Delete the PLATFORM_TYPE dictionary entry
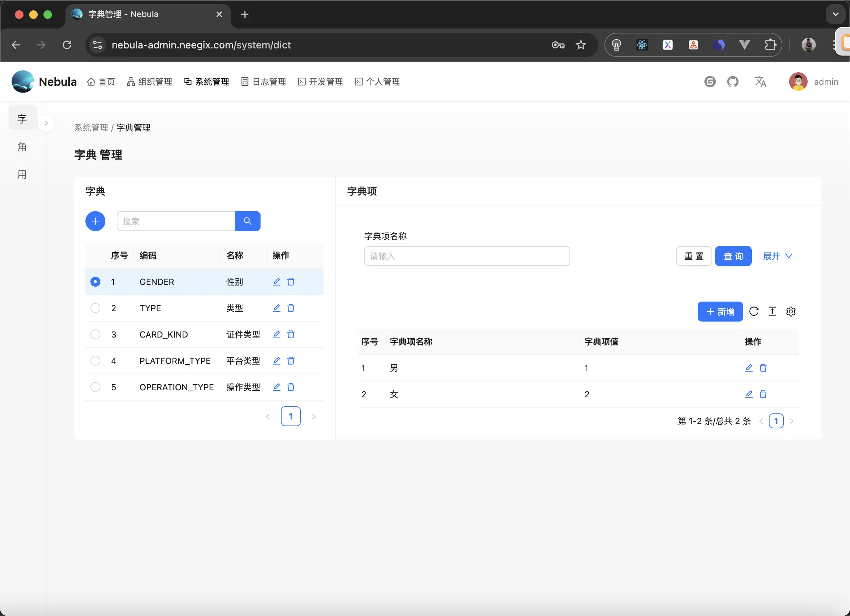850x616 pixels. coord(291,360)
